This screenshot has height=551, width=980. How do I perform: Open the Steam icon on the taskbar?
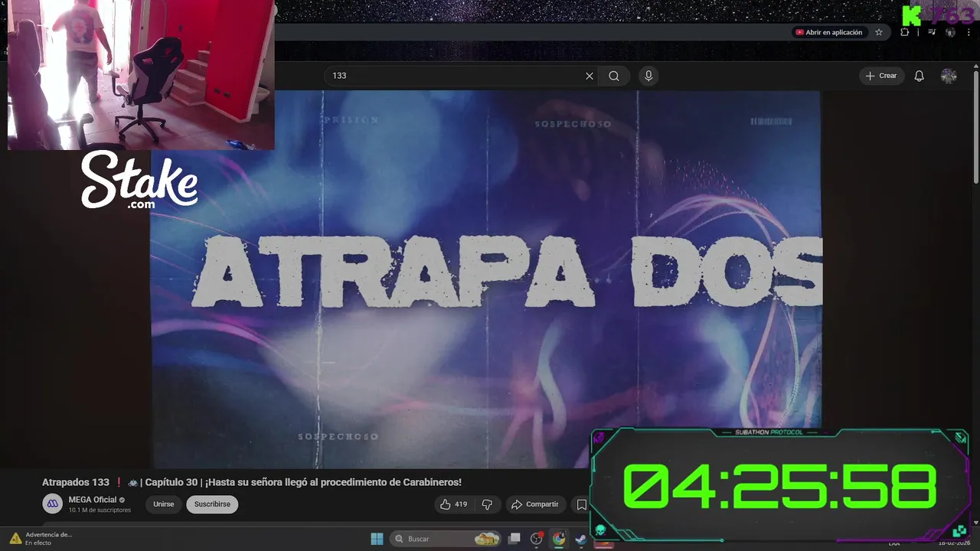tap(581, 539)
